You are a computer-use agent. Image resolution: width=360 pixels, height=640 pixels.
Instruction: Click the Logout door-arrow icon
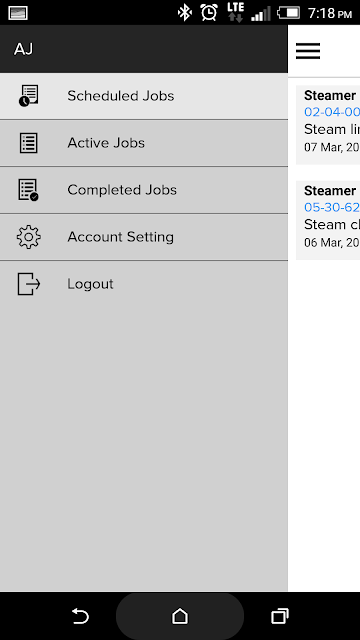click(29, 284)
